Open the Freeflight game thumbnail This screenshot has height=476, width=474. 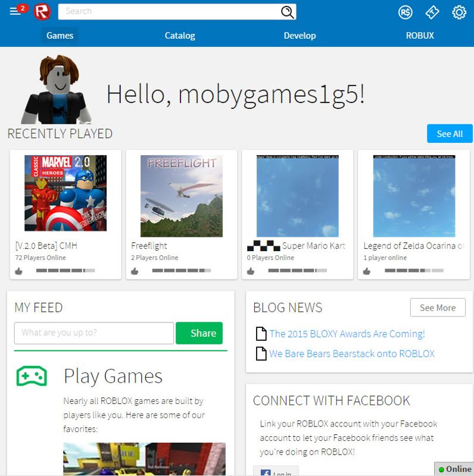tap(182, 196)
